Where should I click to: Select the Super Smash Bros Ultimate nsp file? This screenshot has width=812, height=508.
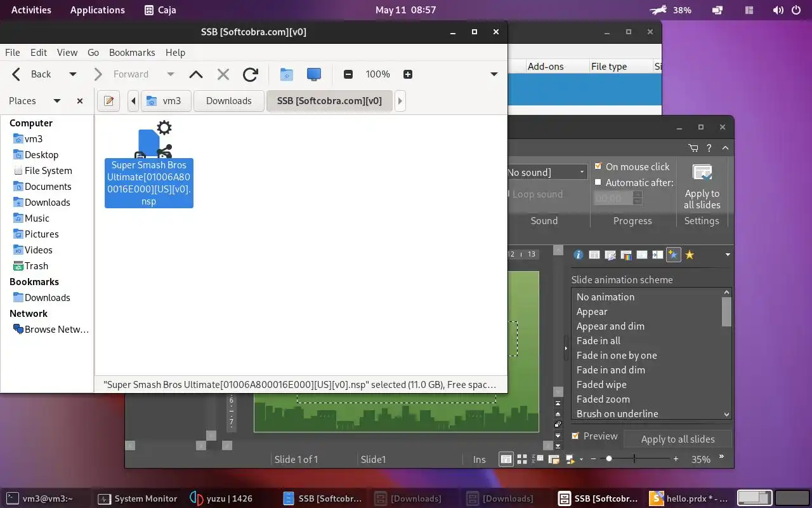coord(149,163)
